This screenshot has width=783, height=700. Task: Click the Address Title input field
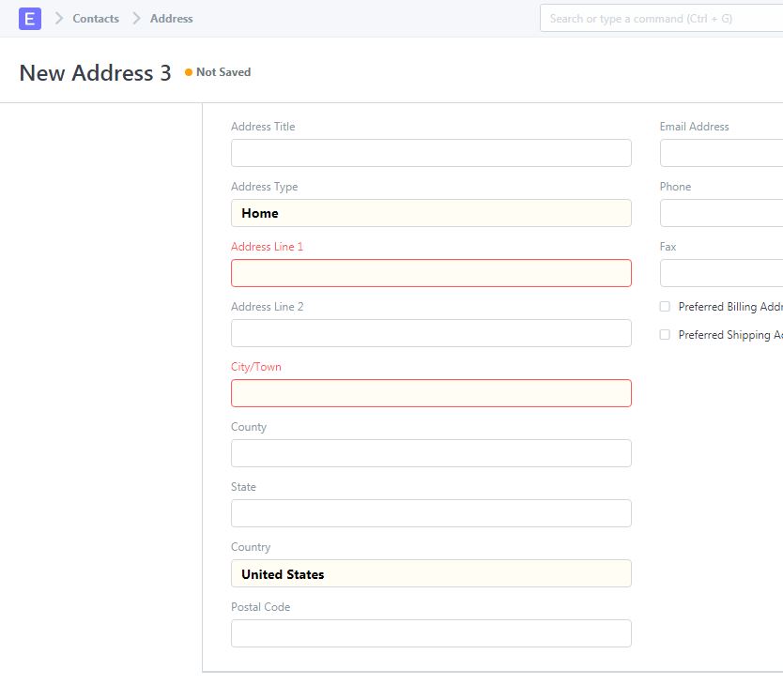click(x=431, y=153)
